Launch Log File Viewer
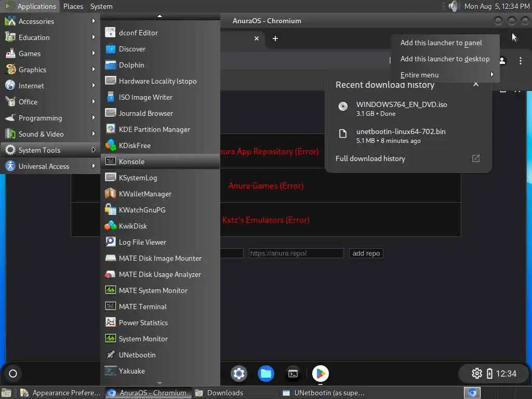This screenshot has width=532, height=399. click(x=161, y=242)
